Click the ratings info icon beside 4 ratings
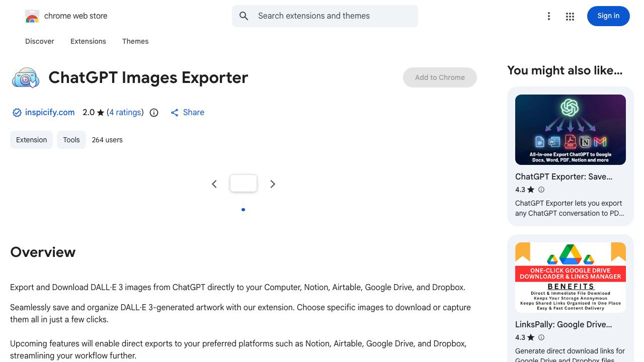Screen dimensions: 644x362 click(x=154, y=113)
